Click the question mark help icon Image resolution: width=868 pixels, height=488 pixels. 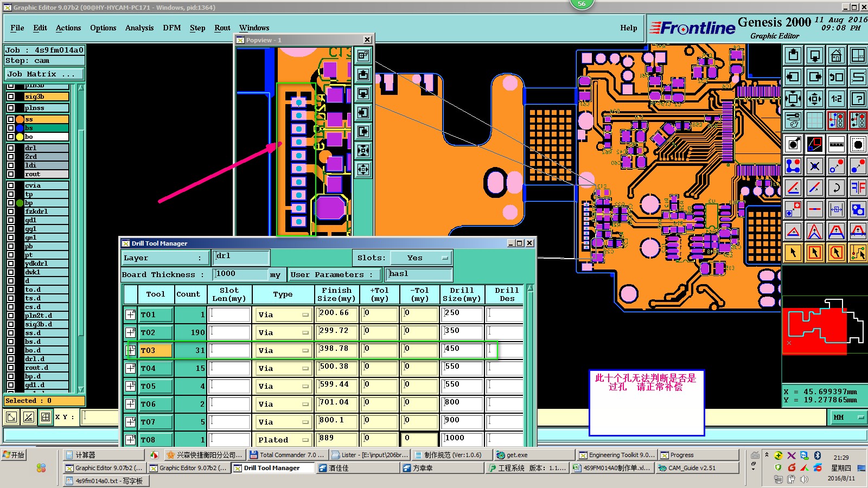[858, 99]
